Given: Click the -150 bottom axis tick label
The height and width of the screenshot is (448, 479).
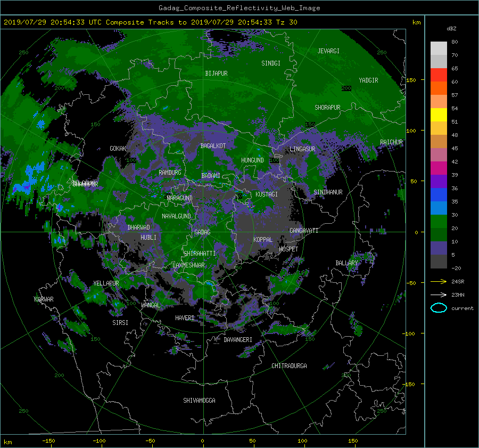Looking at the screenshot, I should point(48,441).
